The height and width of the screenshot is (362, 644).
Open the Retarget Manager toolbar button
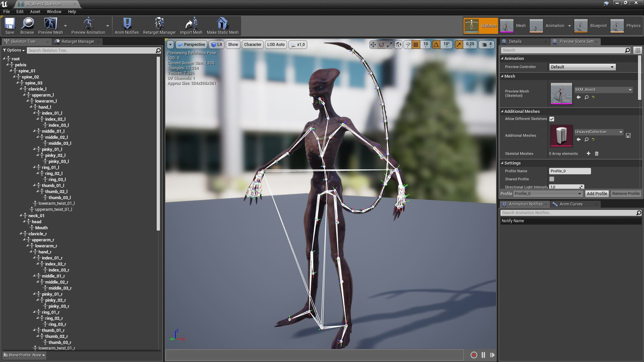[159, 26]
